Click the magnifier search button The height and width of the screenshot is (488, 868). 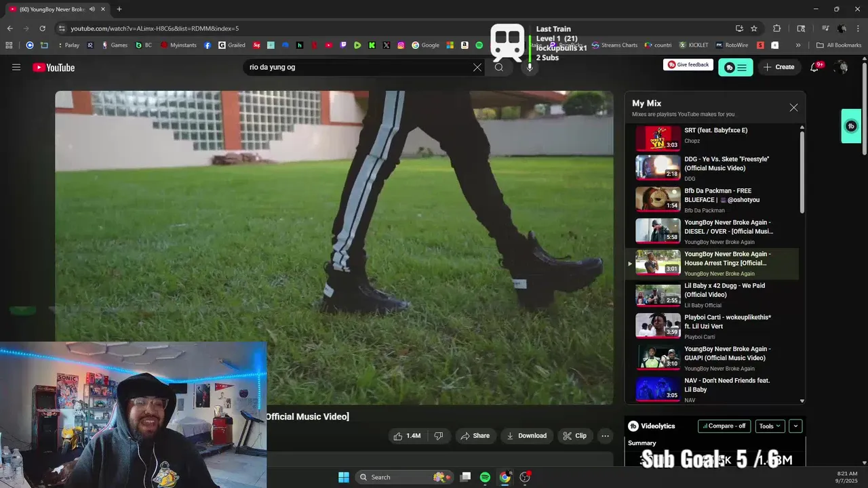click(499, 67)
